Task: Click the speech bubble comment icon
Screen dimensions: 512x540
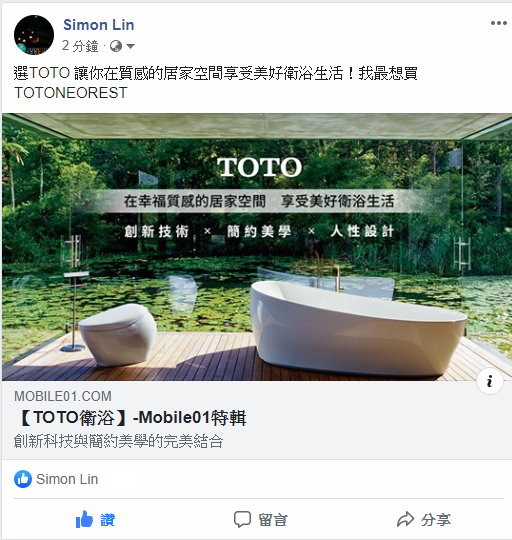Action: point(242,519)
